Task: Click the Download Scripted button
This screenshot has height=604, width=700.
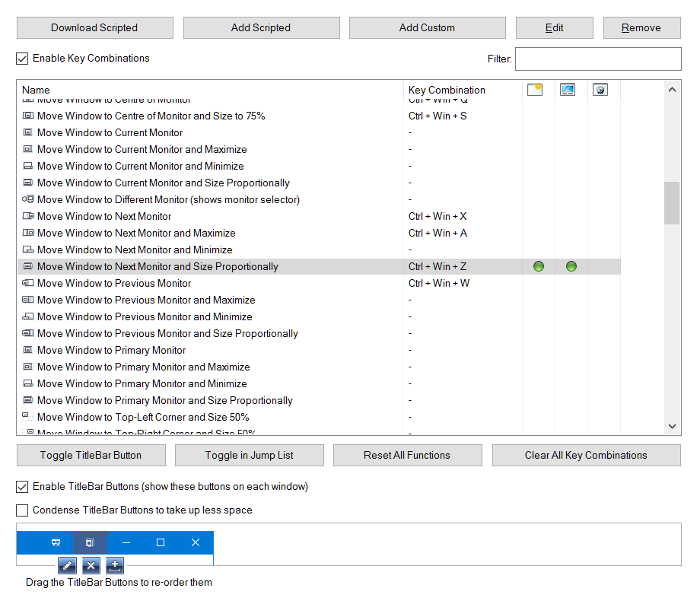Action: pyautogui.click(x=95, y=28)
